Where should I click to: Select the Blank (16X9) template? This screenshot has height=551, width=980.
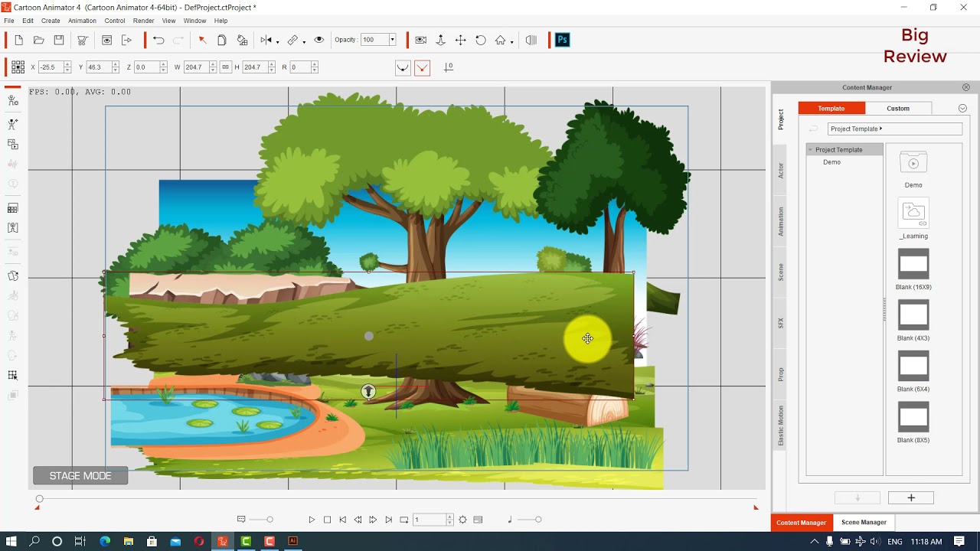pyautogui.click(x=913, y=264)
